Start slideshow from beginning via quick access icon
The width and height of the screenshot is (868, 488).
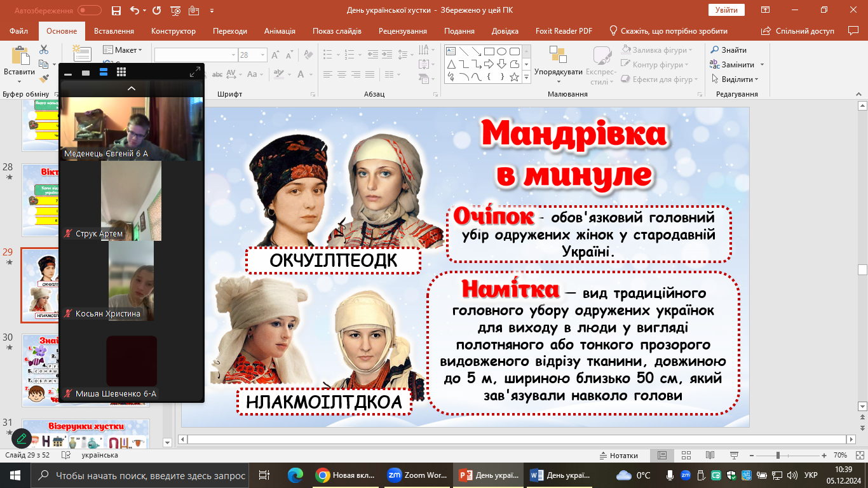[x=175, y=10]
